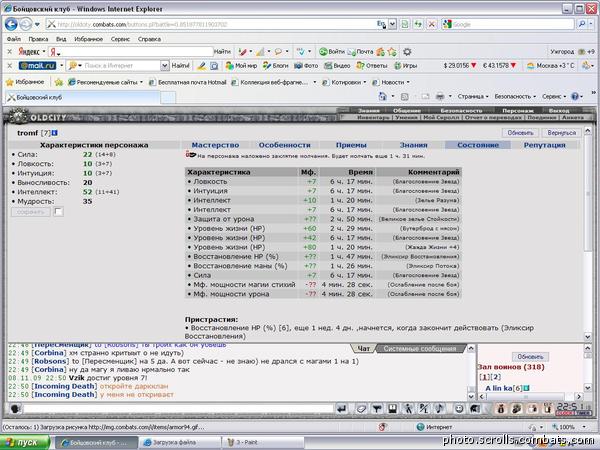
Task: Click the Google search magnifier icon
Action: tap(582, 24)
